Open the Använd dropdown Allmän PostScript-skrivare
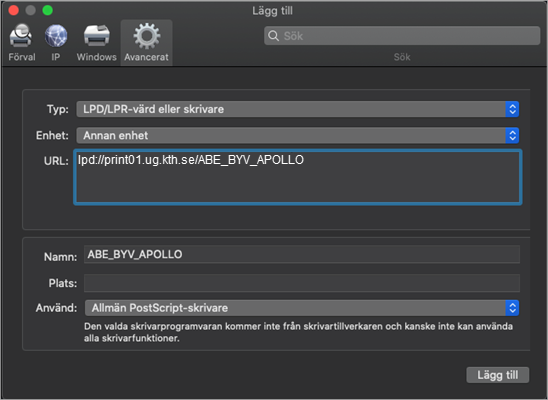Viewport: 548px width, 400px height. pos(302,308)
